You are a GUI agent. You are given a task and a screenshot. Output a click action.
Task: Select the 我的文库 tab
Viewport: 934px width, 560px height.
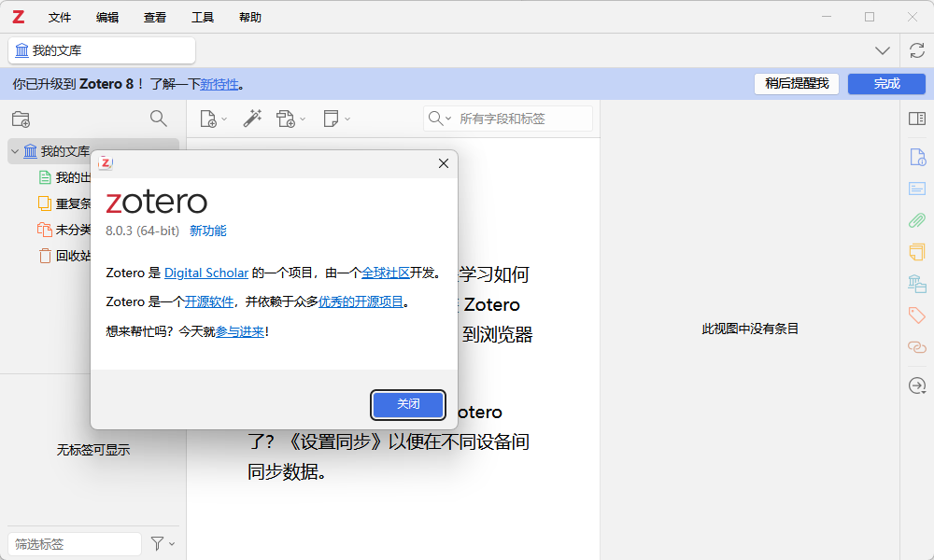pos(102,50)
